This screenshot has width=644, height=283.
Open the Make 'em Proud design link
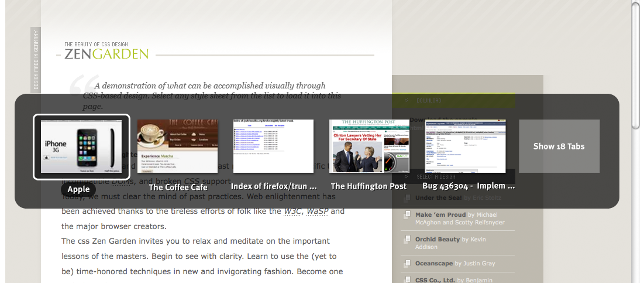click(440, 214)
